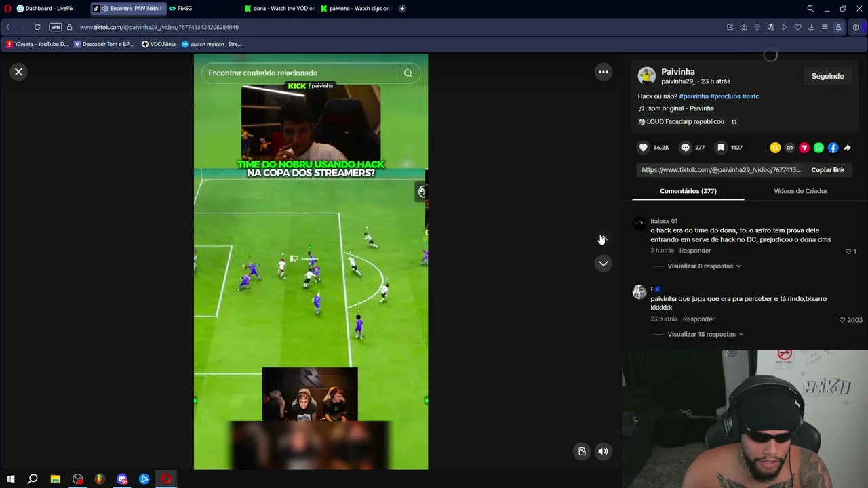Select the Comentários (277) tab
The height and width of the screenshot is (488, 868).
(x=688, y=191)
